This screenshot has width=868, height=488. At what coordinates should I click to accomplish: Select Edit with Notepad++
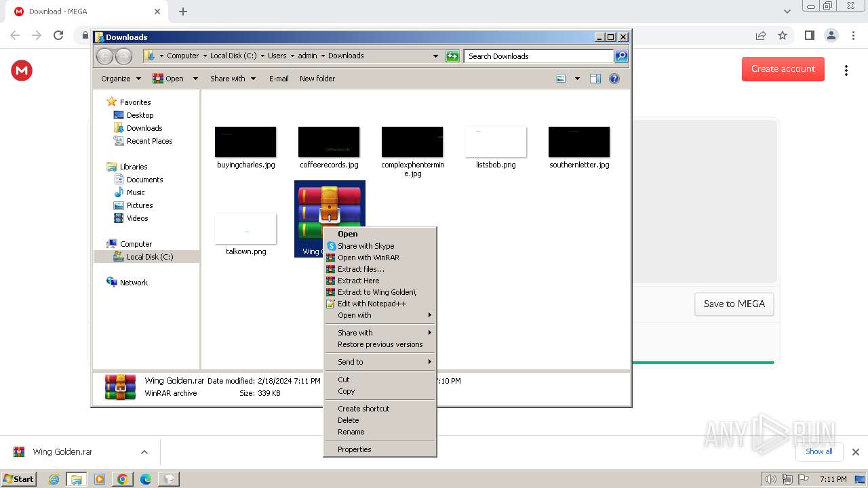380,304
